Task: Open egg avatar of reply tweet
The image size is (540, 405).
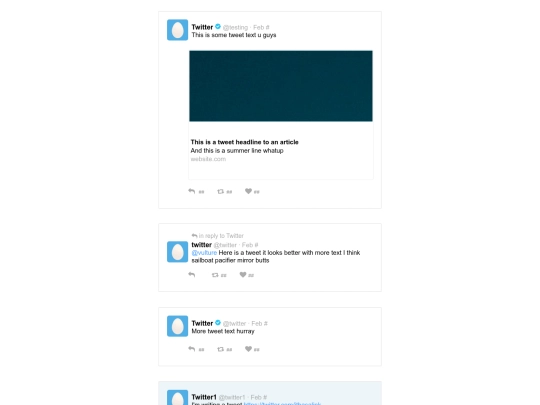Action: click(x=177, y=252)
